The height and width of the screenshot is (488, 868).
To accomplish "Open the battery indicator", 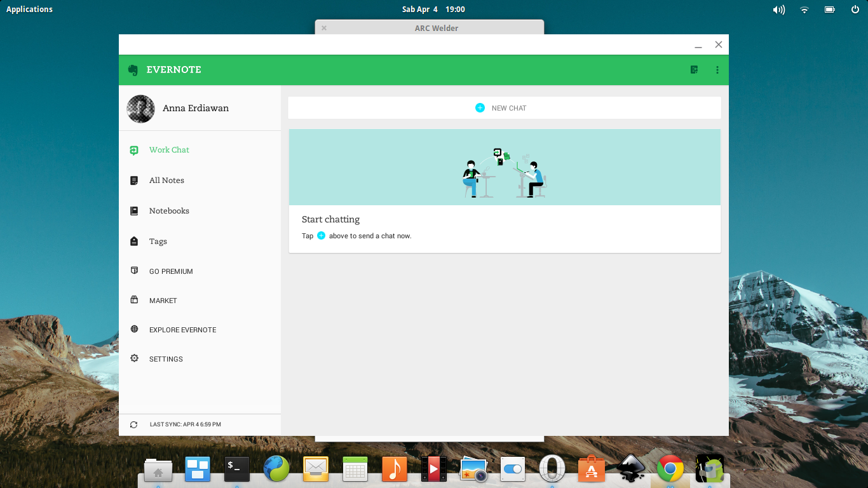I will click(x=830, y=10).
